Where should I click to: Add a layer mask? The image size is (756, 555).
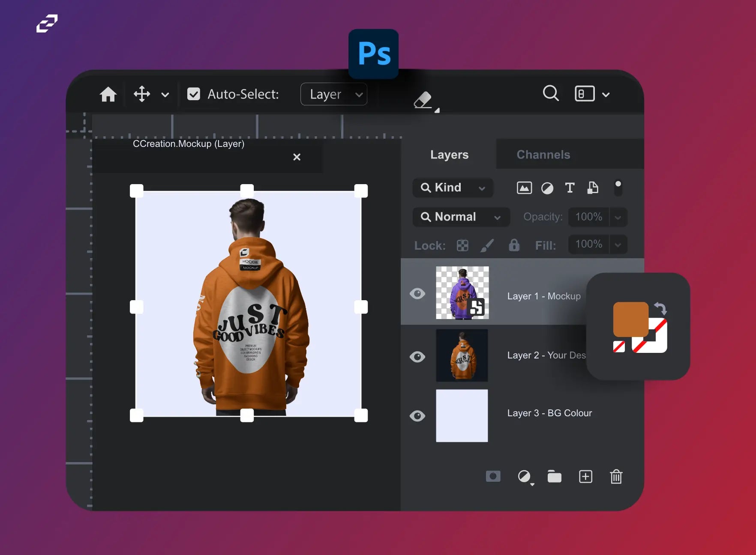tap(493, 476)
